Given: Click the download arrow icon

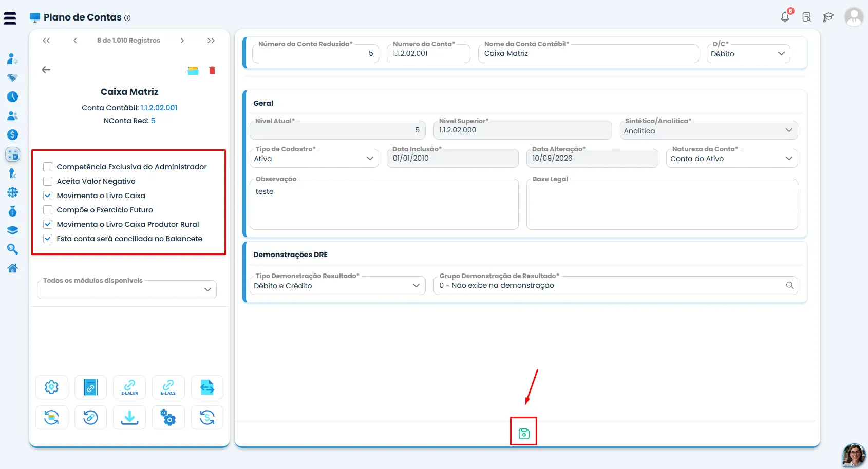Looking at the screenshot, I should (x=129, y=418).
